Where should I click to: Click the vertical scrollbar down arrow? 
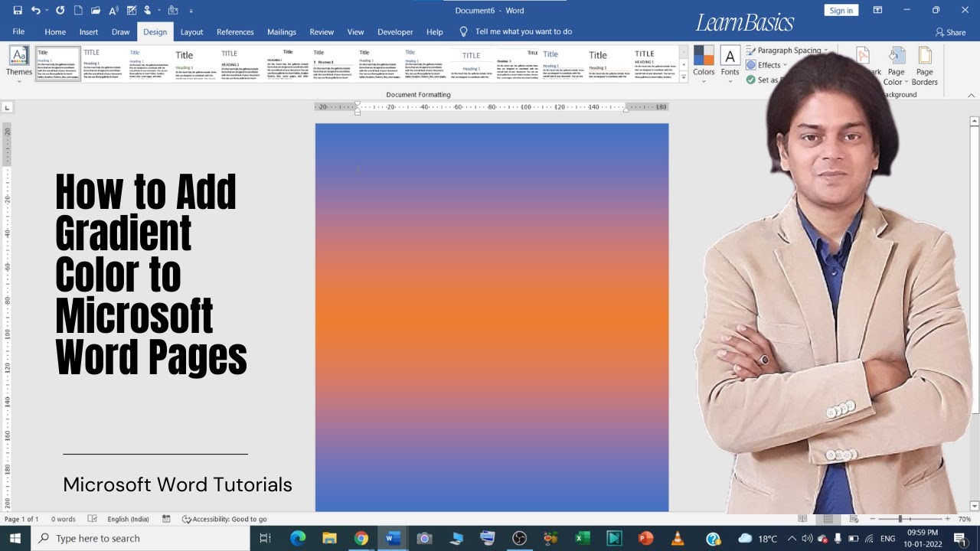(x=974, y=506)
